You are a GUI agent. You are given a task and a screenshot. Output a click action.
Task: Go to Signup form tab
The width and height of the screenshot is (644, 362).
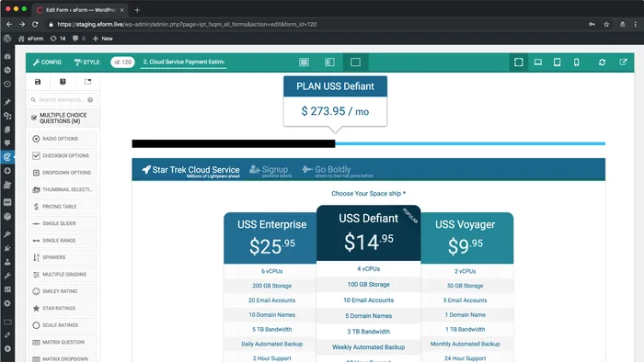(270, 170)
